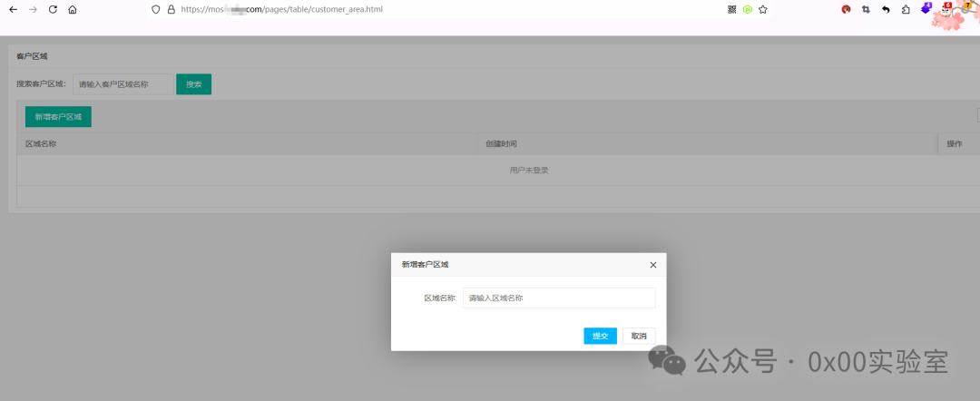Open the extensions puzzle icon
Viewport: 980px width, 401px height.
[906, 9]
